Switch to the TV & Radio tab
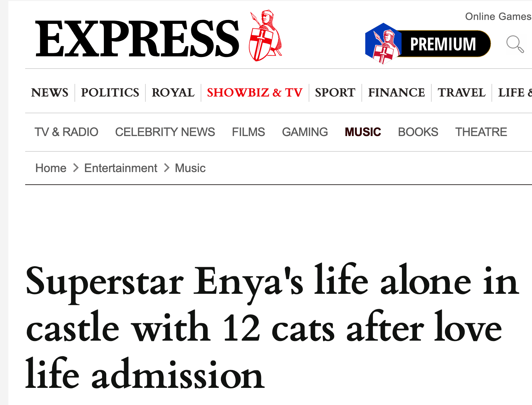The width and height of the screenshot is (532, 405). coord(66,132)
